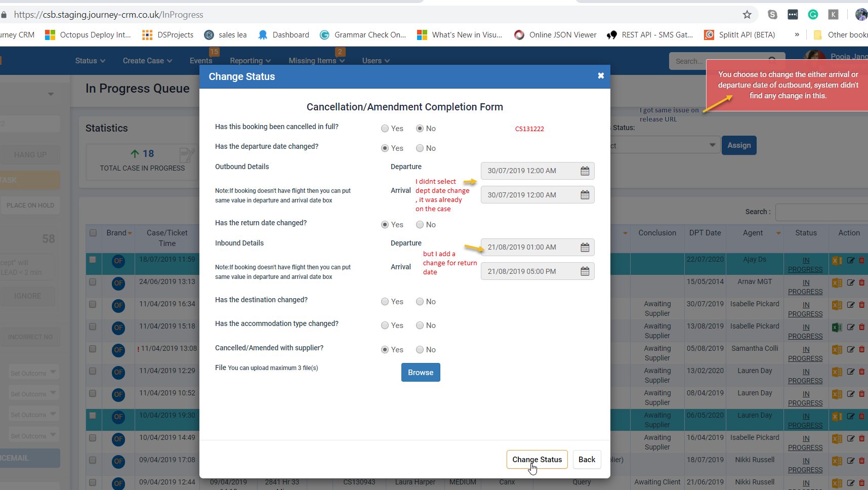Image resolution: width=868 pixels, height=490 pixels.
Task: Open IN PROGRESS link for Ajay Ds
Action: point(805,265)
